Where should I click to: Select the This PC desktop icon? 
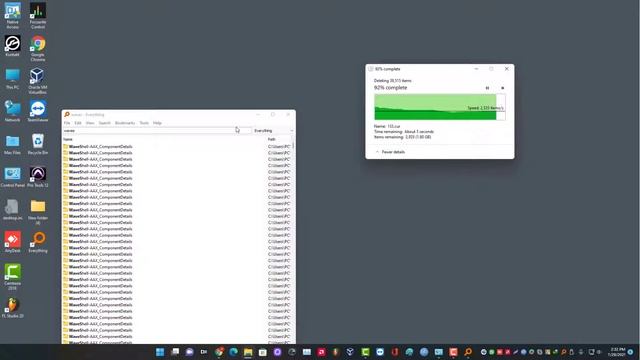pos(12,79)
